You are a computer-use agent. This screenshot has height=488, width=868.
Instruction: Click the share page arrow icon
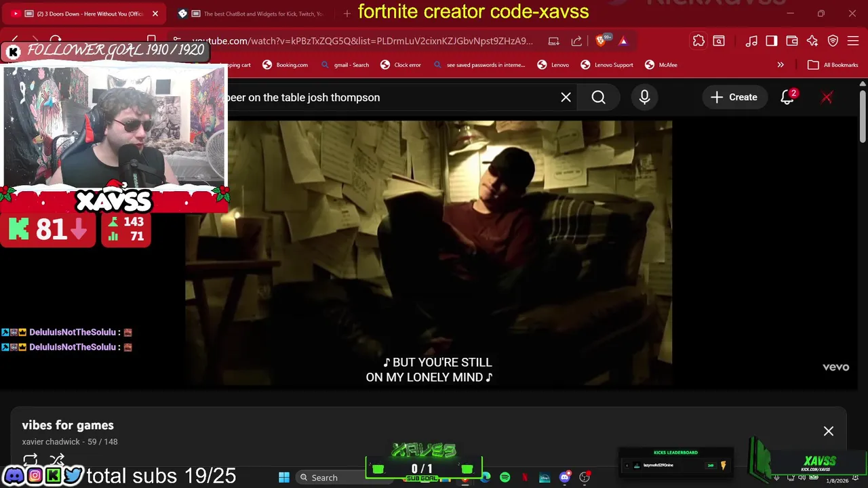(576, 41)
